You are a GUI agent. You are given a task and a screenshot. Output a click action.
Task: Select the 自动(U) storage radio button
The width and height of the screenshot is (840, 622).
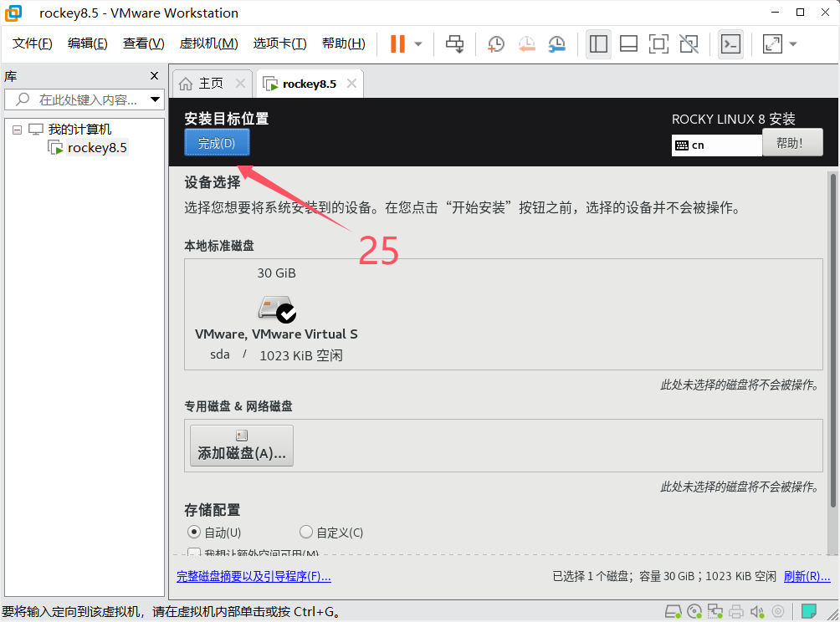(194, 532)
